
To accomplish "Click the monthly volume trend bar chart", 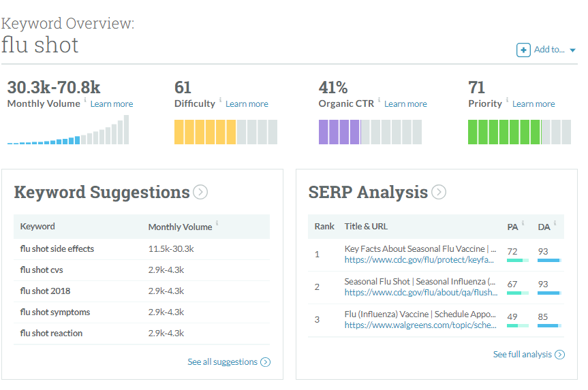I will 68,131.
